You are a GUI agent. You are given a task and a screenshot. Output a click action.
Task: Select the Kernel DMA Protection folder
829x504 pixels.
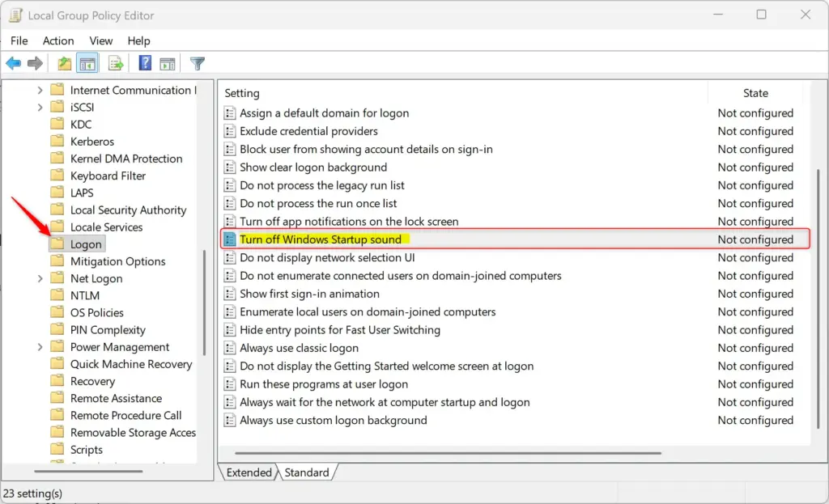(x=126, y=159)
